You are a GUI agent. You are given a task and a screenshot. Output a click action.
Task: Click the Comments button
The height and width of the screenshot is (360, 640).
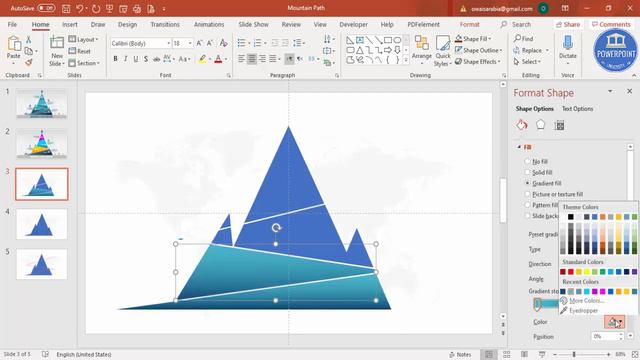pos(611,24)
